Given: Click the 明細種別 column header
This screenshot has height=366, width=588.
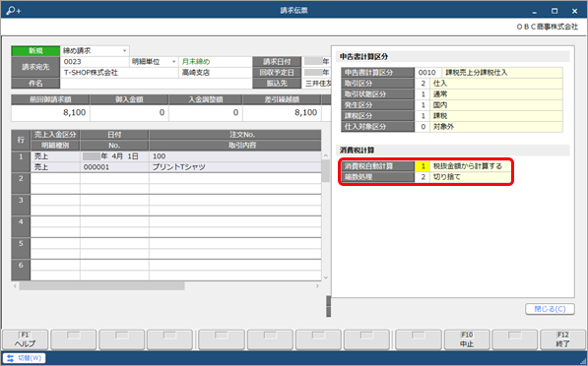Looking at the screenshot, I should click(x=55, y=146).
